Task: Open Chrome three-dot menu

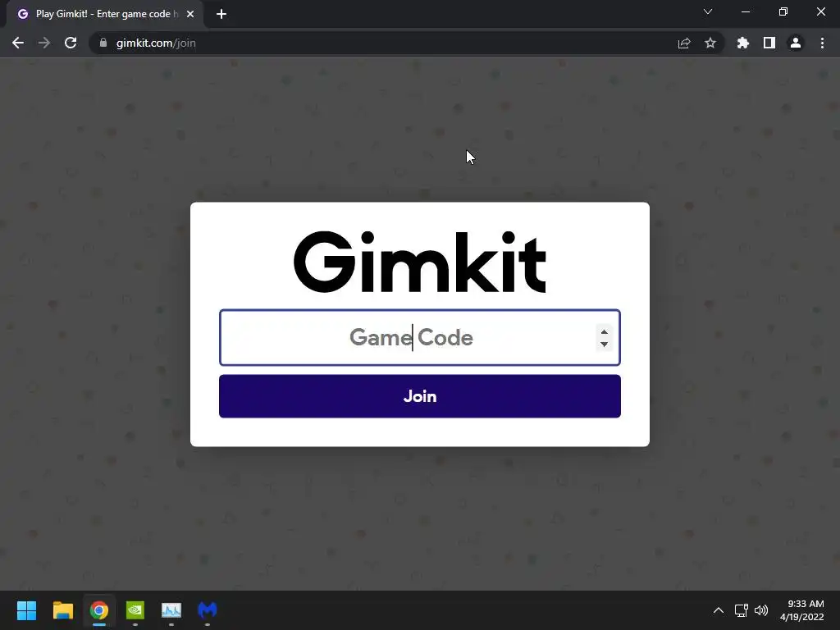Action: (822, 43)
